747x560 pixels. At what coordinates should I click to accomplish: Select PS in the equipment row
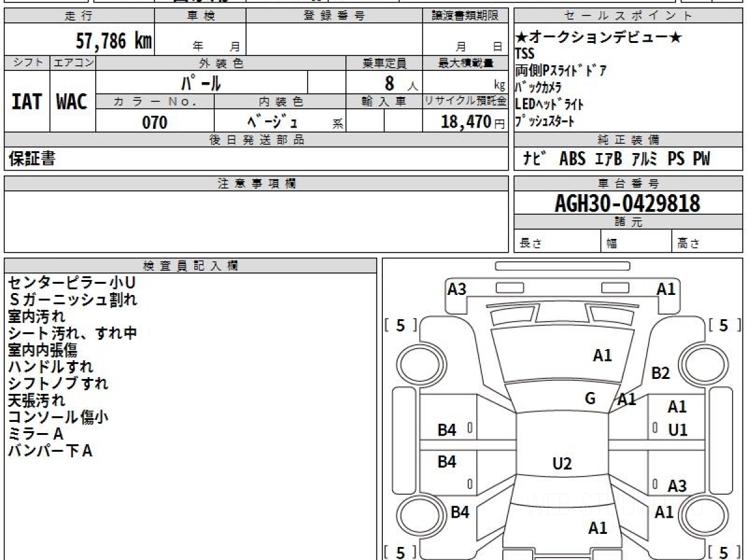click(676, 159)
